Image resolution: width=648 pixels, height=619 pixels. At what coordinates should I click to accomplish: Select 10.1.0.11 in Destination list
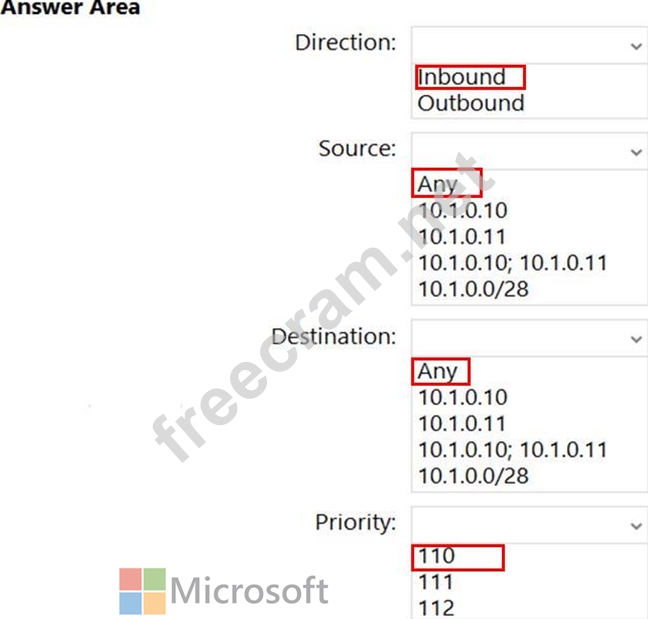pos(462,424)
